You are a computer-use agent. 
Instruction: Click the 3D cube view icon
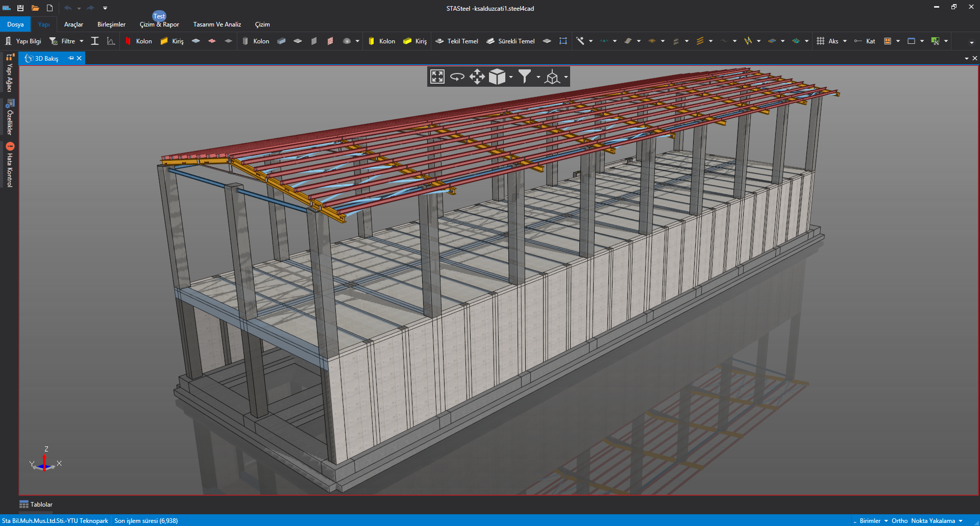(x=497, y=77)
